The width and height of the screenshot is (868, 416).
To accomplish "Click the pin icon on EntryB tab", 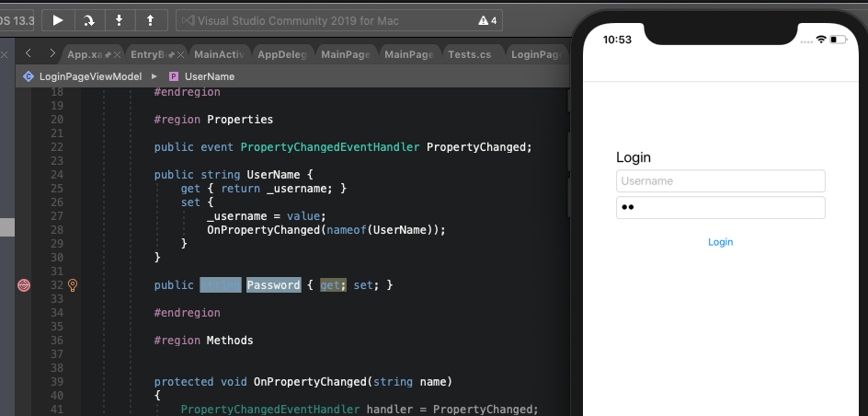I will (172, 55).
